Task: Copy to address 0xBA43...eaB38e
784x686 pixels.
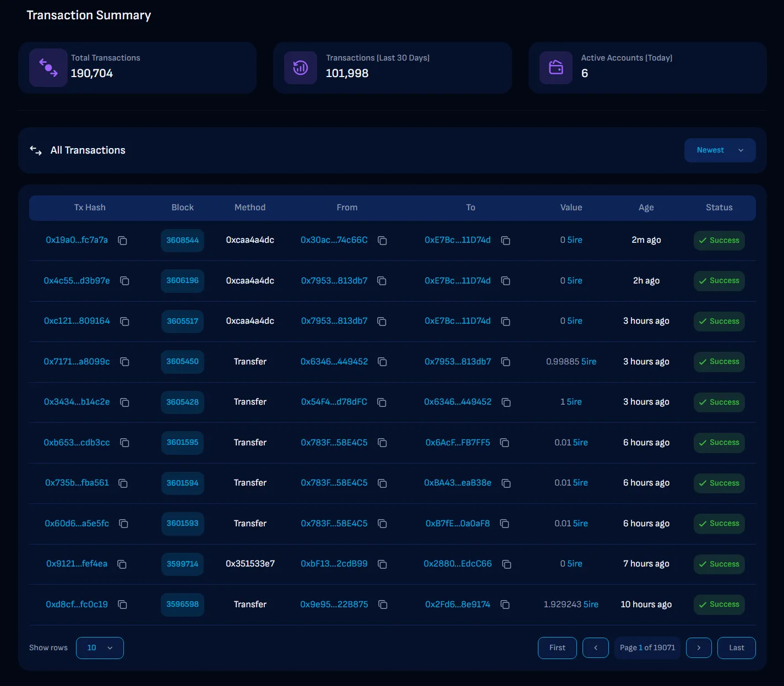Action: [507, 483]
